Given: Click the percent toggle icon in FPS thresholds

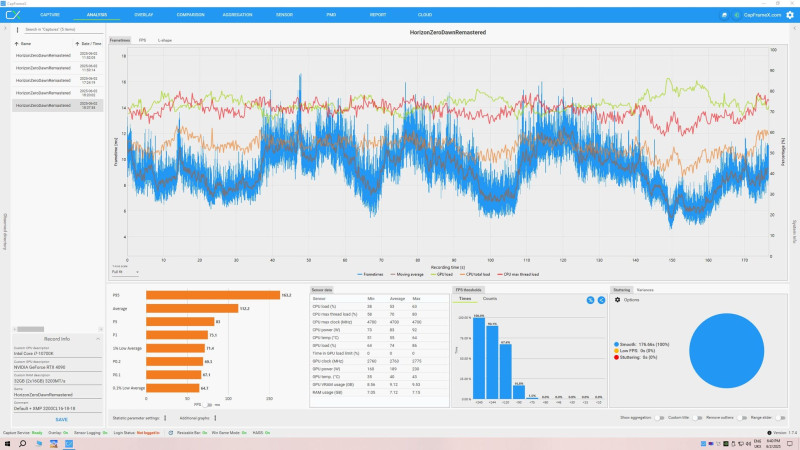Looking at the screenshot, I should pyautogui.click(x=590, y=300).
